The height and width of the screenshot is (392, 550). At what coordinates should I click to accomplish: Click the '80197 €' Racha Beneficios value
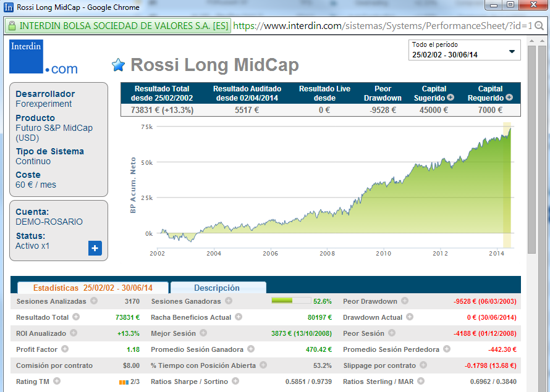coord(319,317)
